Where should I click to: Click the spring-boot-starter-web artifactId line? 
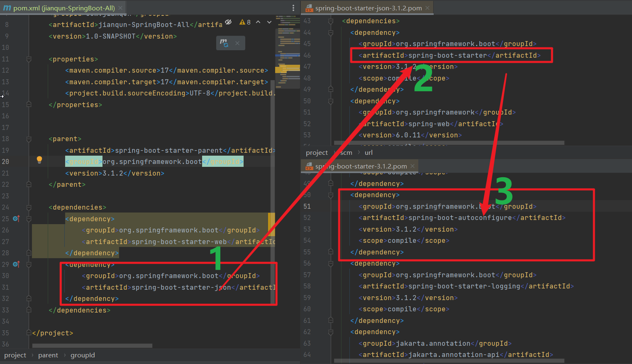pyautogui.click(x=178, y=242)
